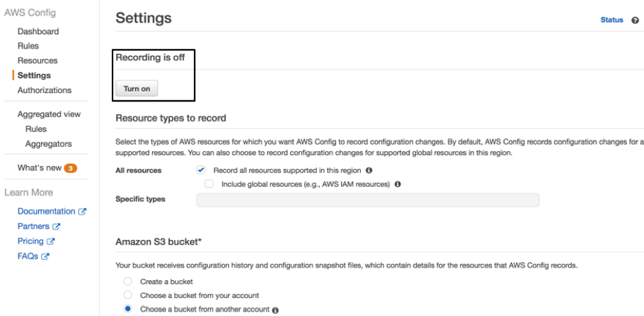The image size is (644, 316).
Task: Select the Create a bucket radio option
Action: point(128,282)
